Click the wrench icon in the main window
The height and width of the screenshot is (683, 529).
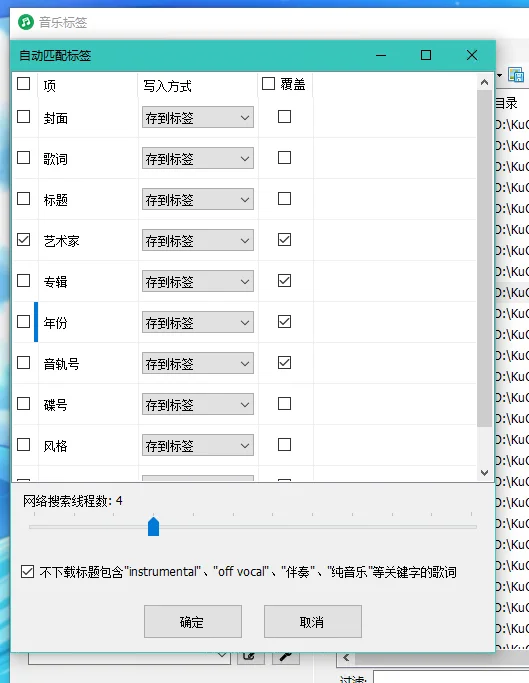286,657
